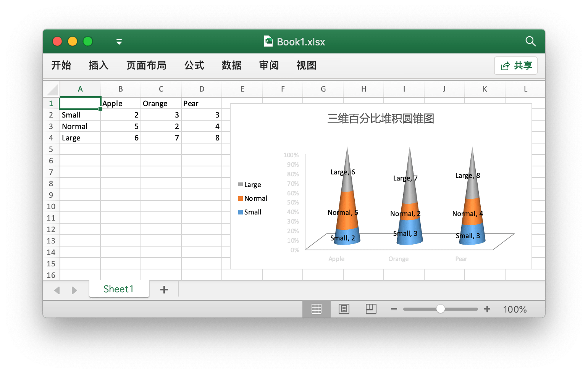This screenshot has height=374, width=588.
Task: Click the 'Normal, 4' data label
Action: pos(468,214)
